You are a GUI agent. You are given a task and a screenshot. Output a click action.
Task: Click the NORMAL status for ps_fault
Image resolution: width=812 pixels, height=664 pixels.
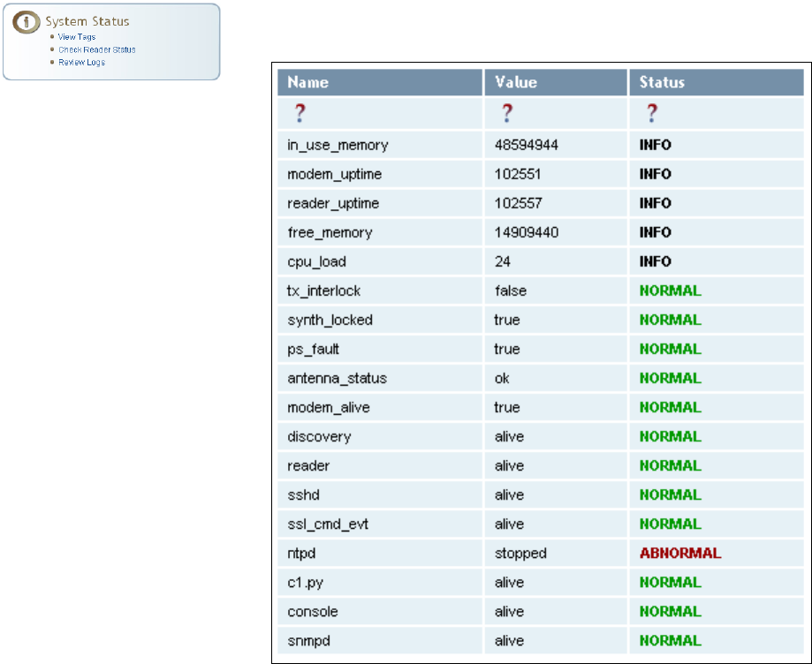point(670,349)
